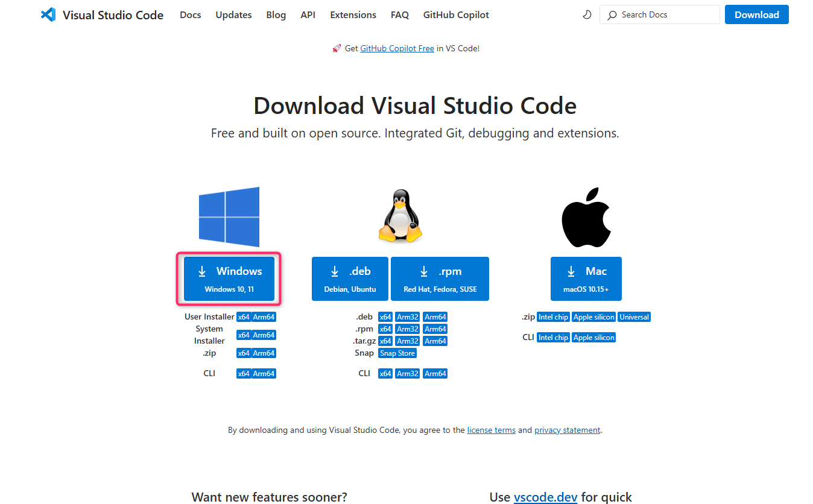The image size is (813, 504).
Task: Open the Updates page
Action: [x=233, y=14]
